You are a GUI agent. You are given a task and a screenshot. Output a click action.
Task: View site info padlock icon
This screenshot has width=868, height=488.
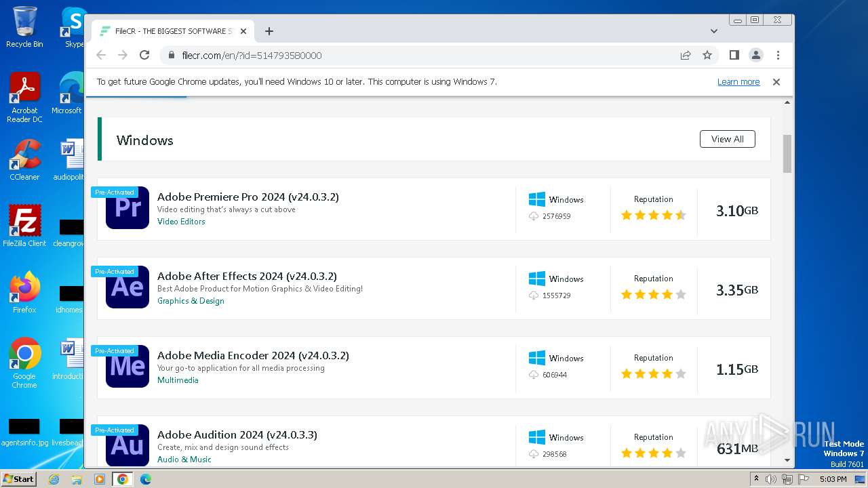(x=171, y=55)
